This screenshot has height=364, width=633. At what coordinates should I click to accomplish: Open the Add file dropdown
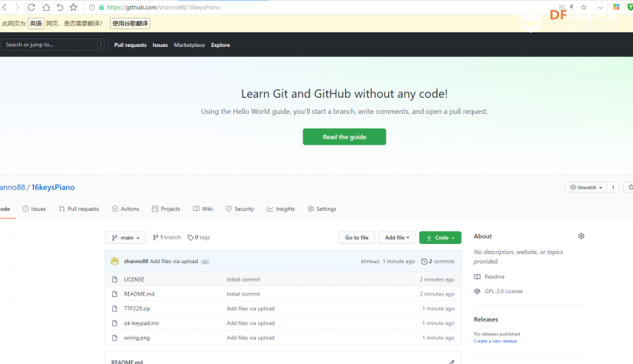click(397, 238)
